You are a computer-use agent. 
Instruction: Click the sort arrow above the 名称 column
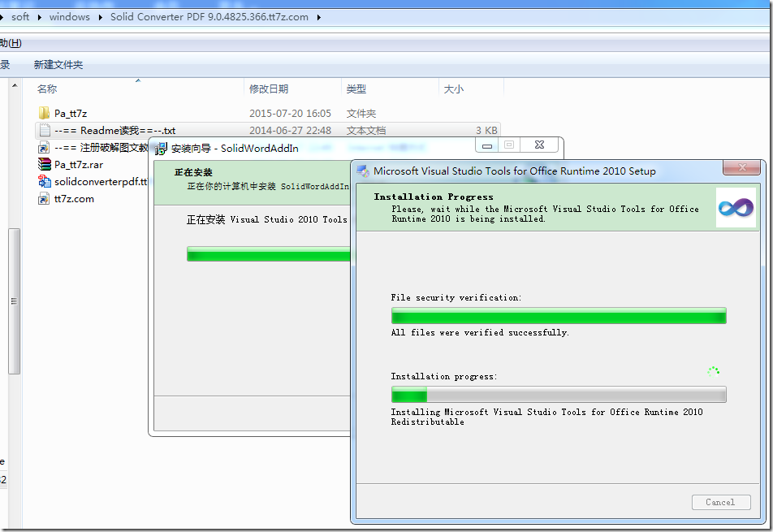pyautogui.click(x=138, y=80)
